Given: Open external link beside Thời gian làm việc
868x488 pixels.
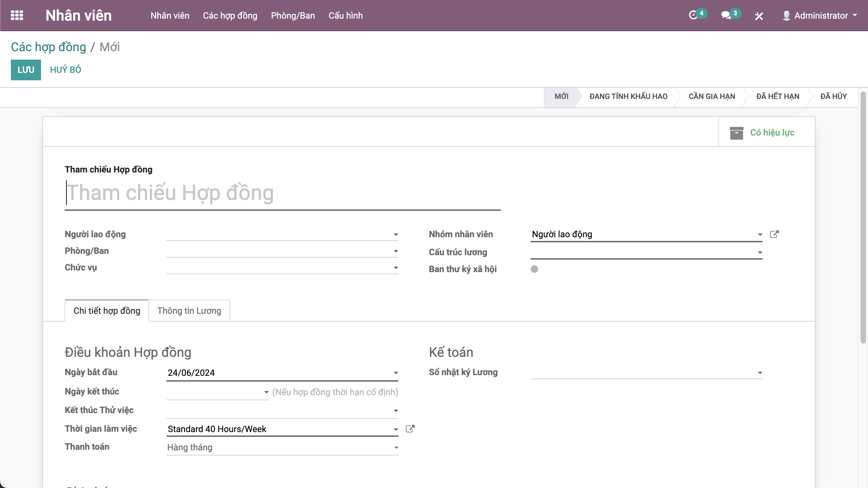Looking at the screenshot, I should tap(410, 429).
